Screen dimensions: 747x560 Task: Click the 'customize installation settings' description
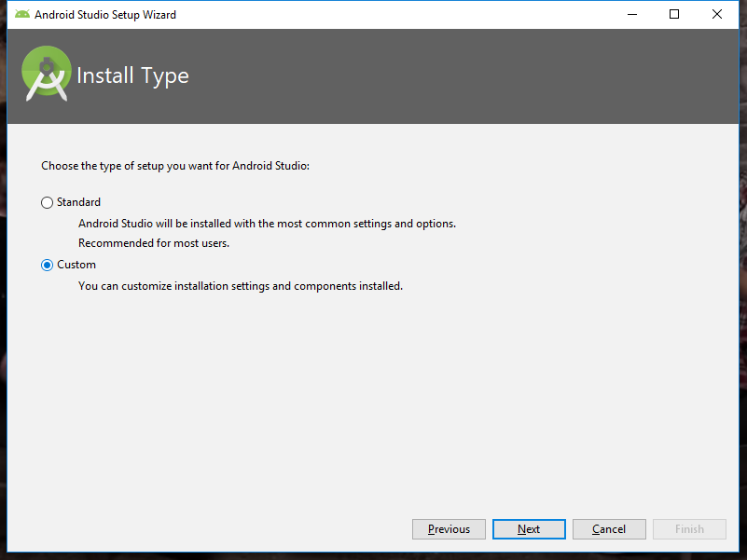tap(241, 286)
